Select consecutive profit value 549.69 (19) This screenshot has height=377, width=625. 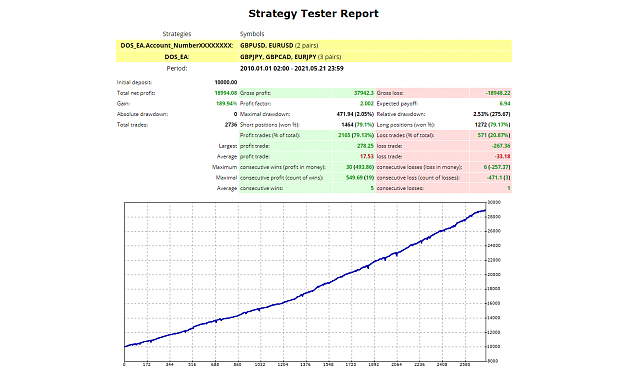pos(360,178)
